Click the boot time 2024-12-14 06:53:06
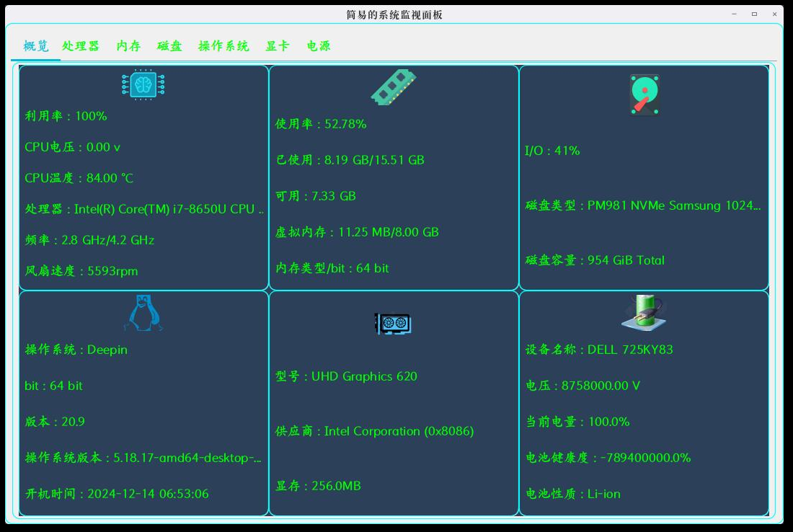This screenshot has height=532, width=793. [148, 494]
